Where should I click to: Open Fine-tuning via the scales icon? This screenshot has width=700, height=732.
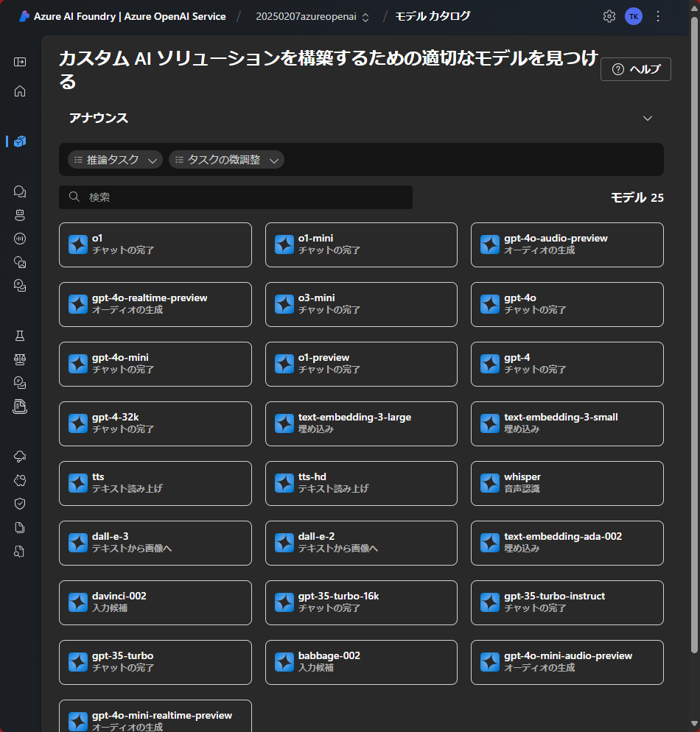pos(19,359)
